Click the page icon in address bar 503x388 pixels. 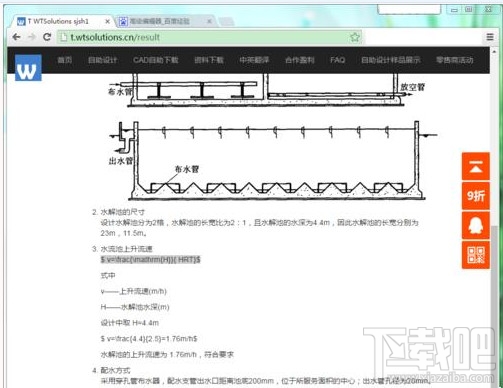[x=63, y=37]
